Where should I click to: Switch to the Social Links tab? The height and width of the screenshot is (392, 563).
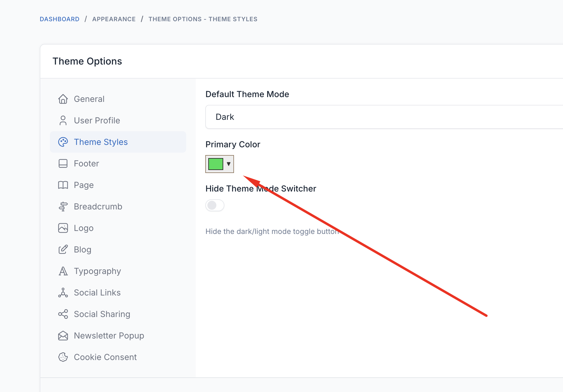[97, 293]
